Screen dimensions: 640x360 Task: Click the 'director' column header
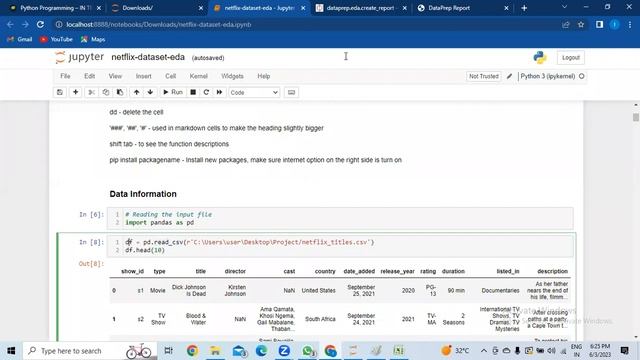pyautogui.click(x=235, y=271)
